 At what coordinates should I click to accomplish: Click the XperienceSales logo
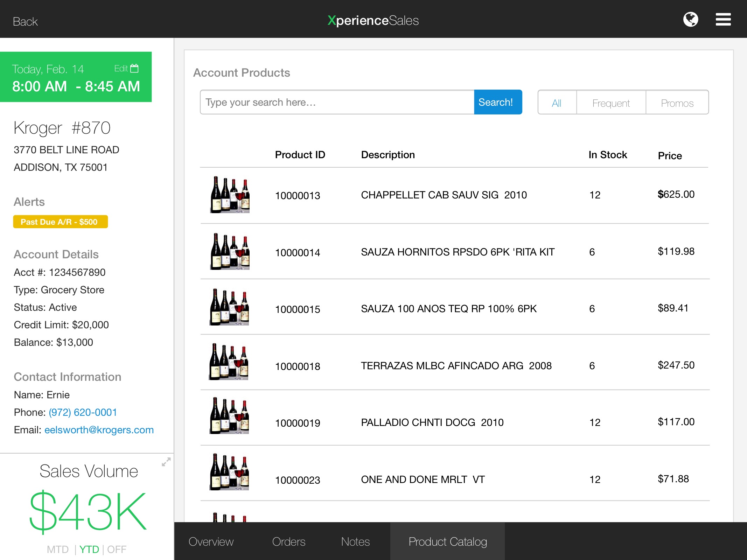click(373, 20)
